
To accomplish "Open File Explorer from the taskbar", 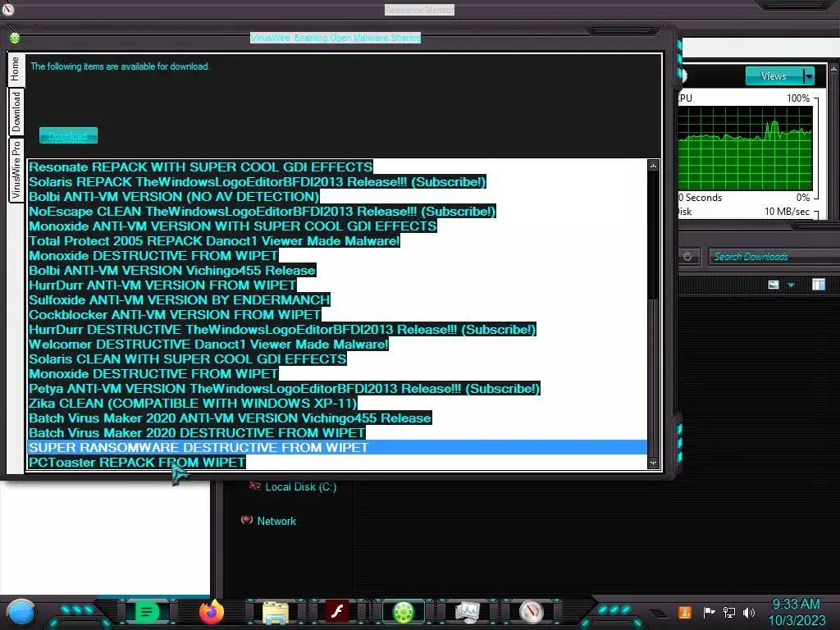I will pyautogui.click(x=276, y=612).
